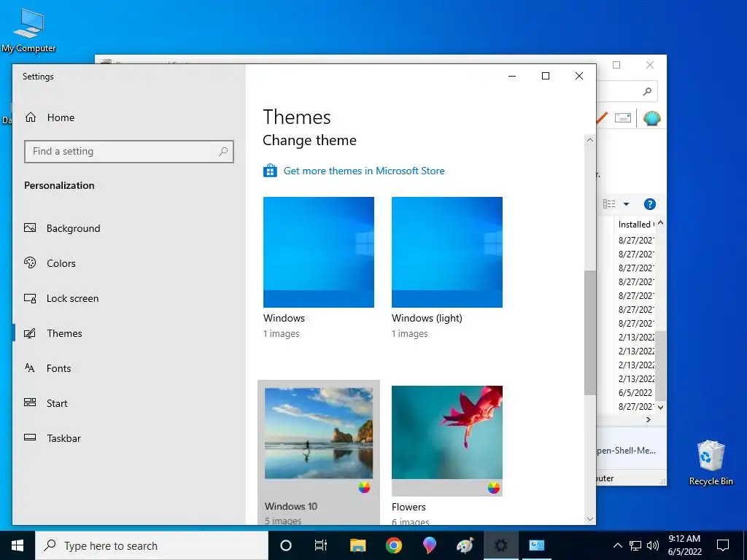Switch to Control Panel window on taskbar
The height and width of the screenshot is (560, 747).
point(536,545)
